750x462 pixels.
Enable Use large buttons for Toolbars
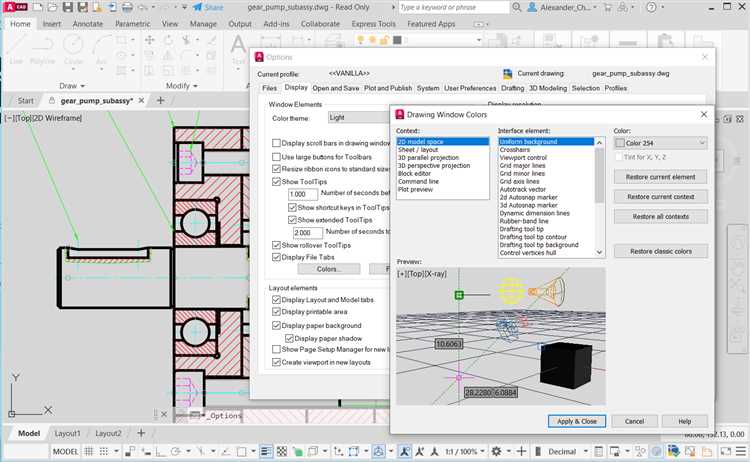276,157
